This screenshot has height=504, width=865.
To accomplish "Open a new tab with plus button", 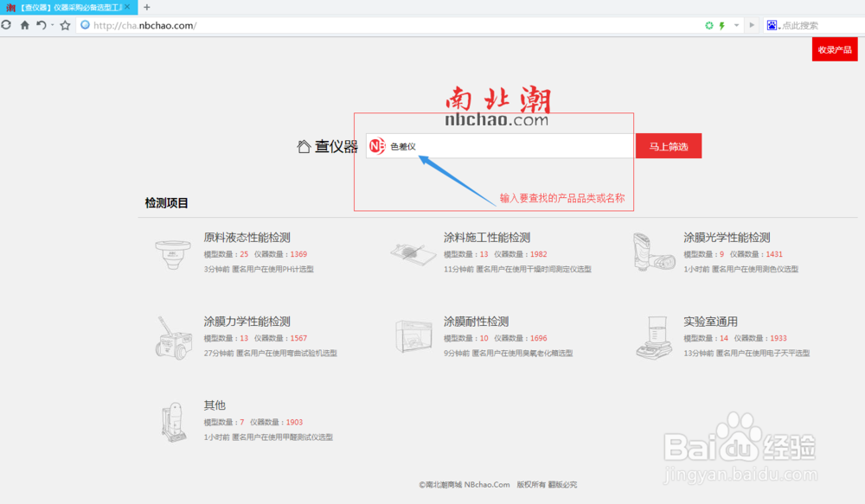I will [147, 7].
